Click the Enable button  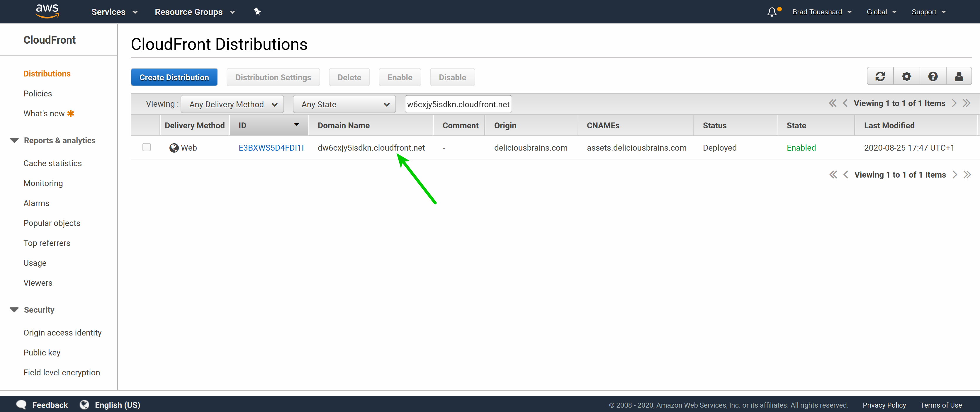tap(400, 77)
